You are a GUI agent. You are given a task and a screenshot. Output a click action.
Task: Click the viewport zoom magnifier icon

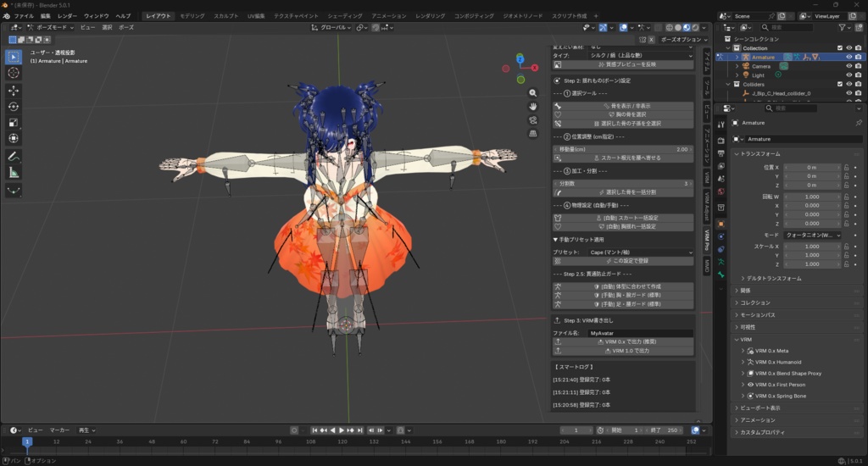coord(532,93)
